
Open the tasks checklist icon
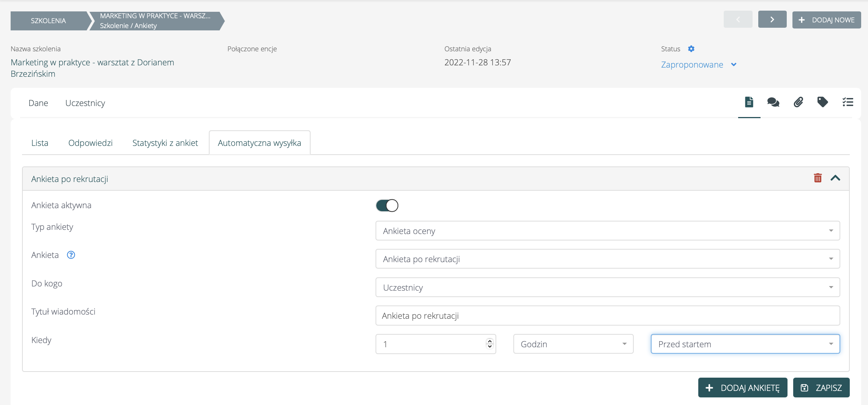(x=847, y=102)
